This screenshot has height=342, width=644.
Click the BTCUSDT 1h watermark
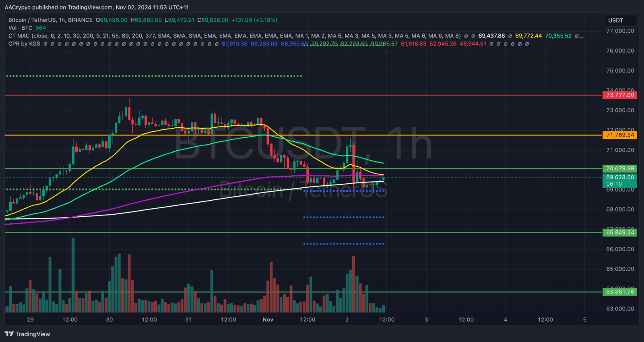(x=303, y=143)
